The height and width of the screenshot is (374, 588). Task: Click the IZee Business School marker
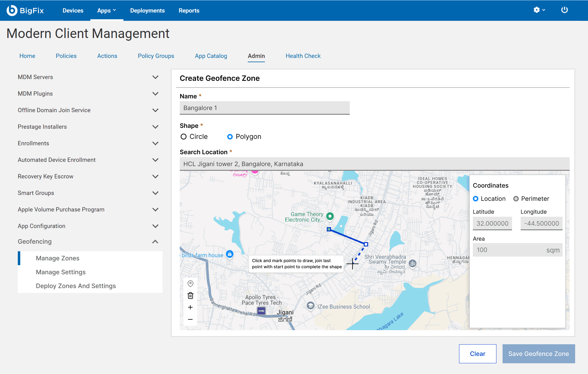(311, 306)
